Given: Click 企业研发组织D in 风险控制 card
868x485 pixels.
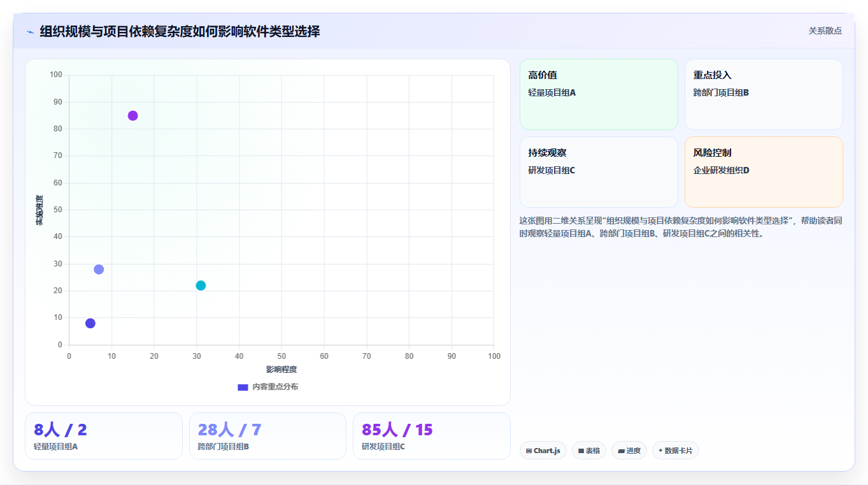Looking at the screenshot, I should pos(722,171).
